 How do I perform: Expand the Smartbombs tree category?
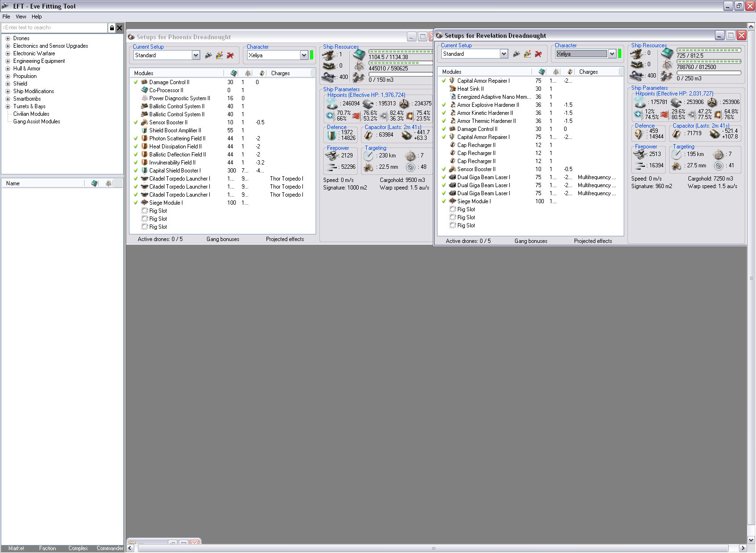click(8, 99)
